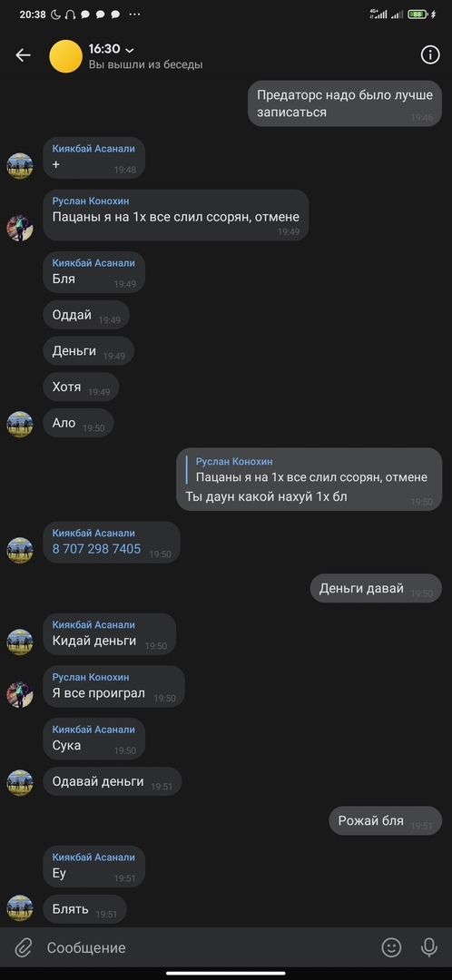This screenshot has width=452, height=980.
Task: Tap sender name Руслан Конохин above 'Пацаны я на 1x'
Action: point(91,201)
